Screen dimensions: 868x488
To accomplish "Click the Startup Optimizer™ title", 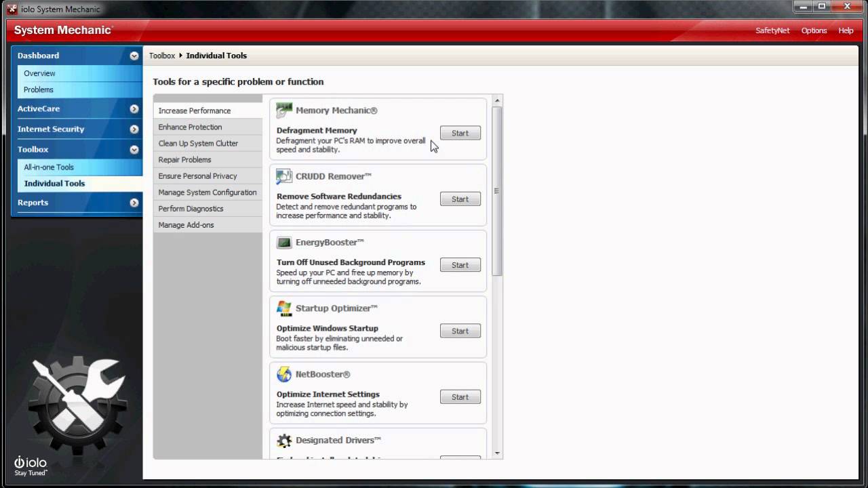I will pos(336,308).
